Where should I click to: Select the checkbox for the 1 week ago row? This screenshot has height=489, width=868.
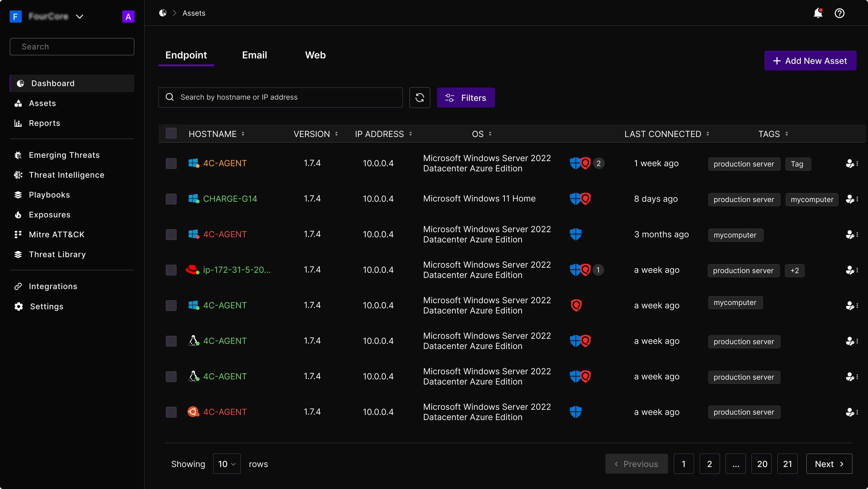tap(171, 164)
